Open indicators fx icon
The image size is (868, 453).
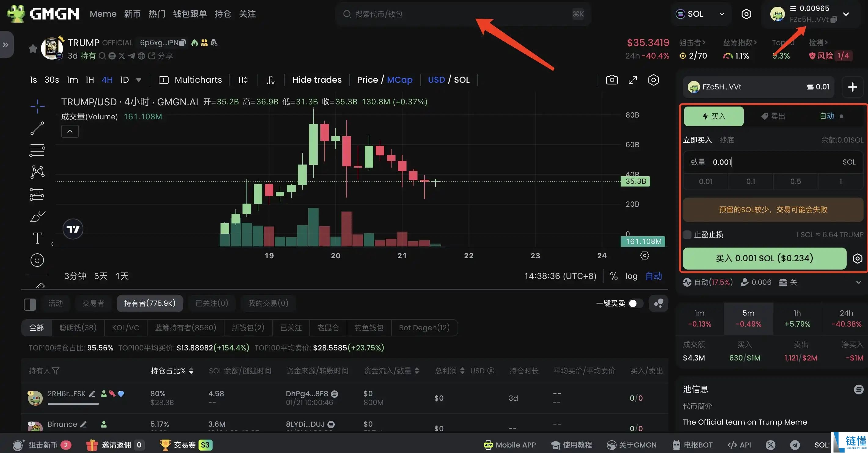[271, 80]
